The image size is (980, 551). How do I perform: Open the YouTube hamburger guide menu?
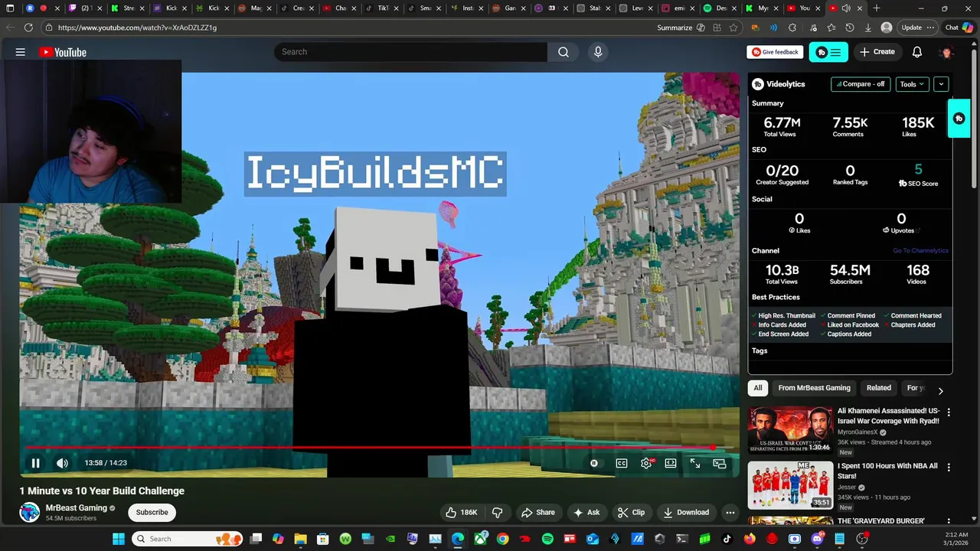point(21,52)
